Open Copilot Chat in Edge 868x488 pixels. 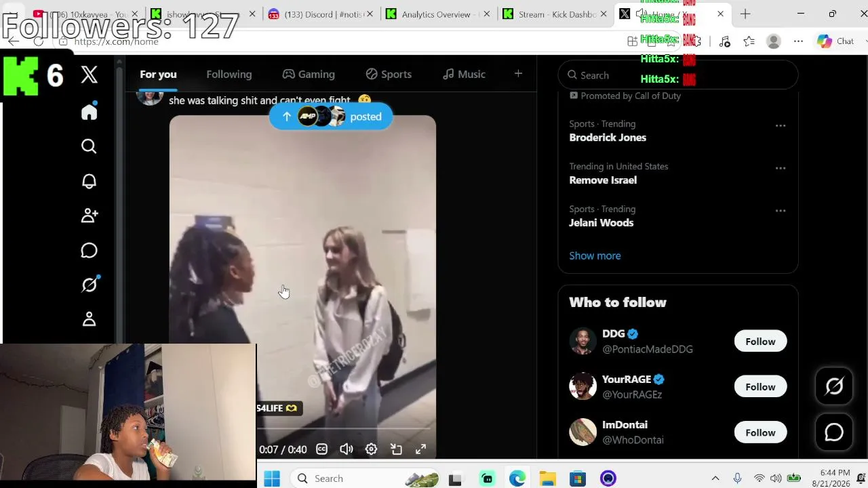click(835, 41)
